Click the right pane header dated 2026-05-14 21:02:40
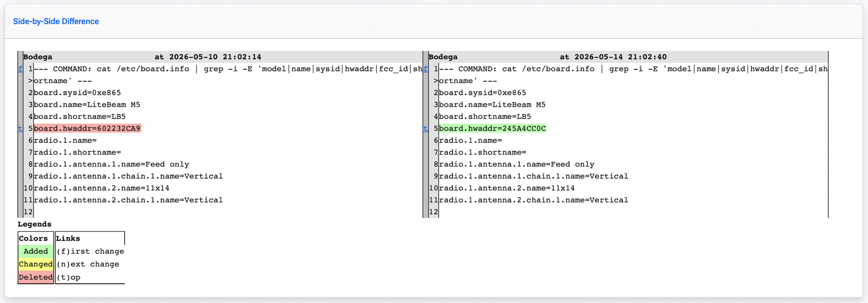Viewport: 868px width, 303px height. tap(628, 57)
